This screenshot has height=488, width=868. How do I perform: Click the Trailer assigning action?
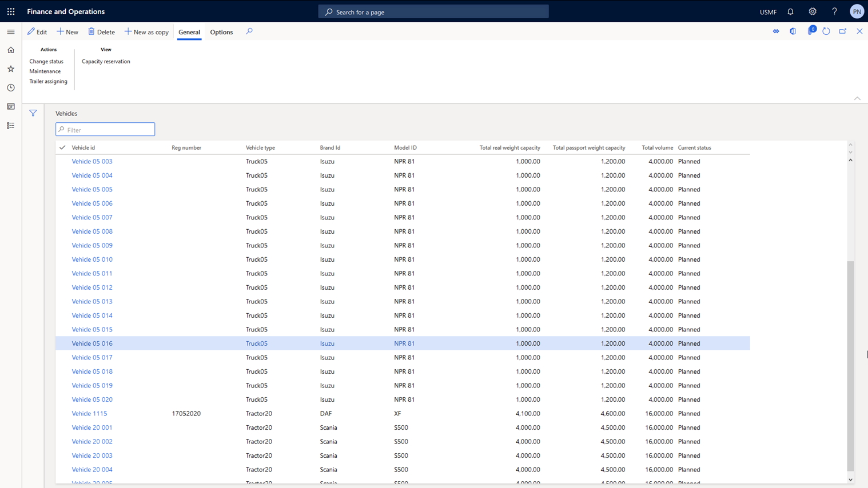click(x=48, y=81)
